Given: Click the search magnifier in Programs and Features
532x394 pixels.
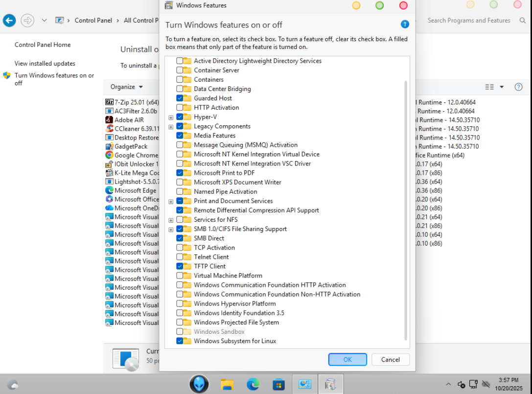Looking at the screenshot, I should point(523,21).
